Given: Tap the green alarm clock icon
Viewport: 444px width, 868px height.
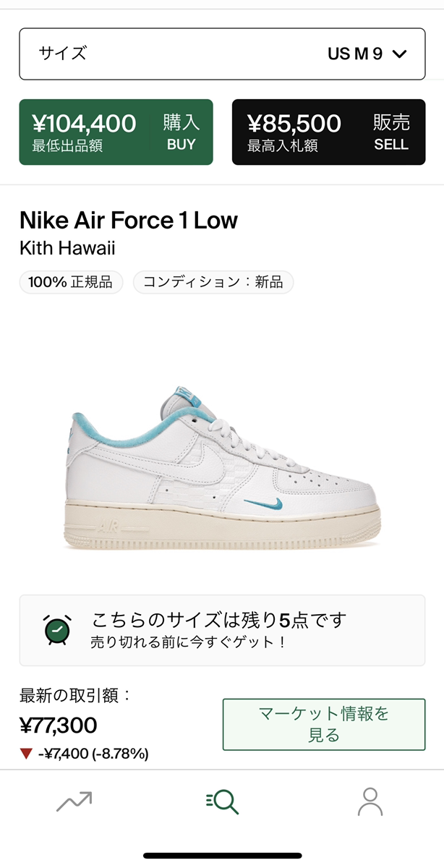Looking at the screenshot, I should tap(58, 630).
